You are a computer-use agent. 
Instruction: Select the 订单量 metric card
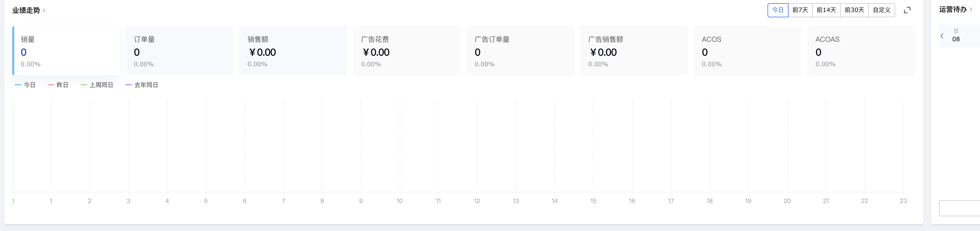pyautogui.click(x=180, y=51)
